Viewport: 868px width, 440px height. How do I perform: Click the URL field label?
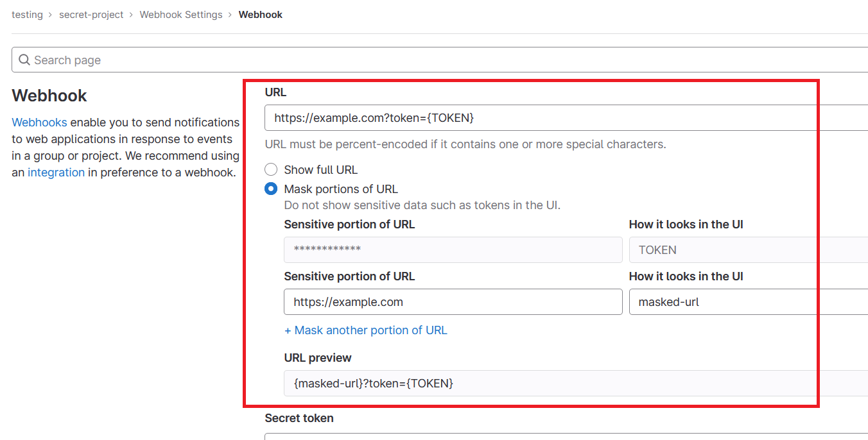point(275,92)
